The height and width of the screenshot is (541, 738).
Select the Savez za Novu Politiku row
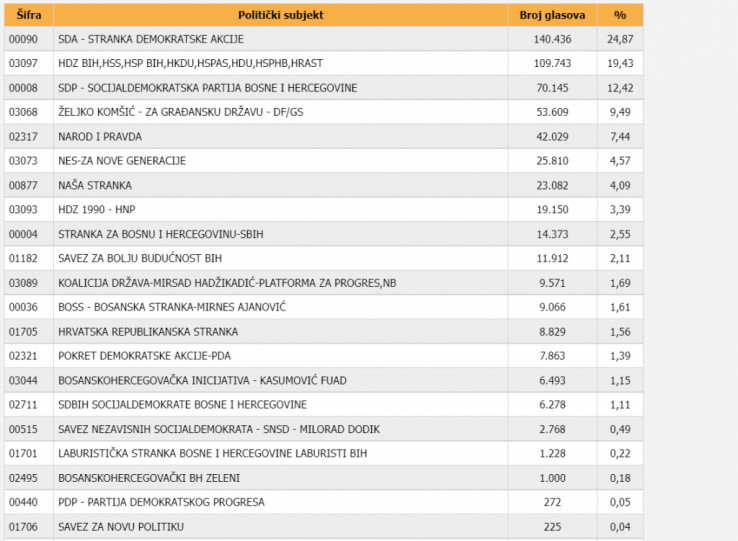point(121,526)
